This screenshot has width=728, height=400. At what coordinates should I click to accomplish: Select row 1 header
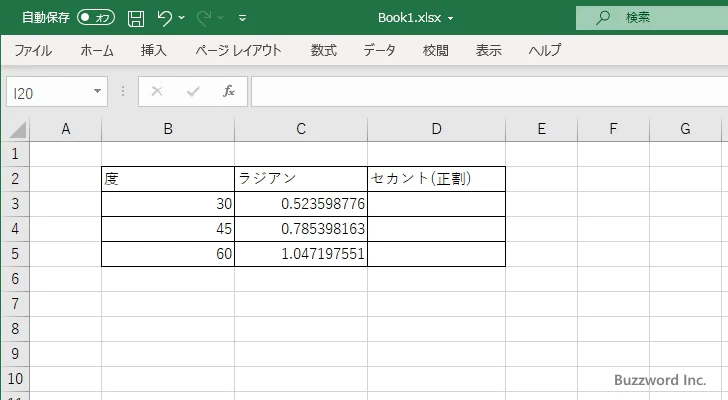click(15, 154)
